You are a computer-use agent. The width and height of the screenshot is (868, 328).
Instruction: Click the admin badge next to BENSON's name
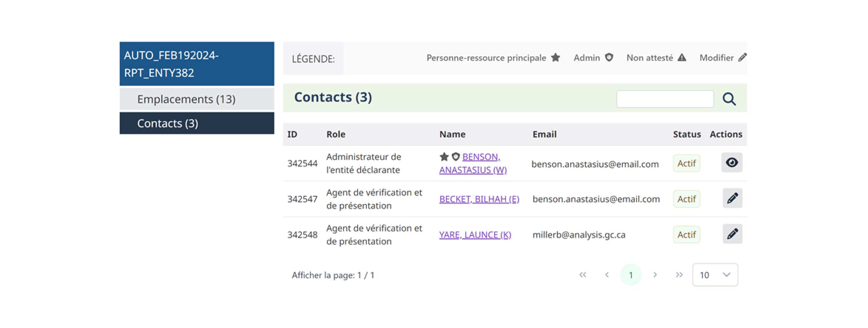pyautogui.click(x=456, y=157)
